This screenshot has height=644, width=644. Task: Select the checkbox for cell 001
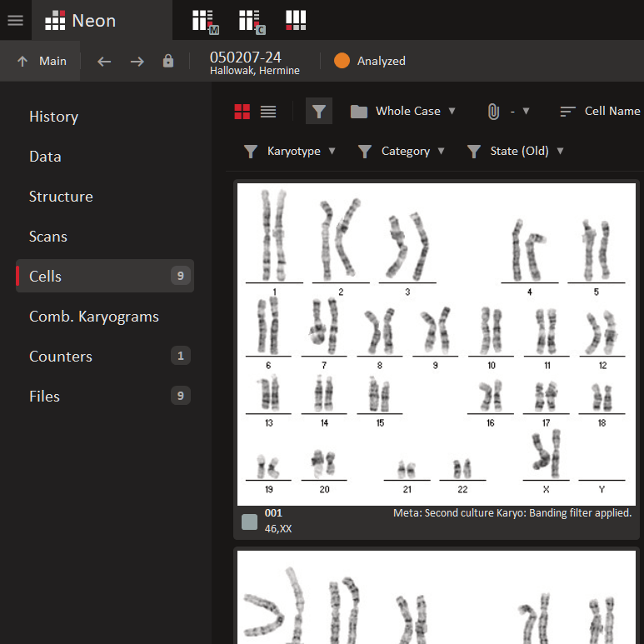click(249, 522)
